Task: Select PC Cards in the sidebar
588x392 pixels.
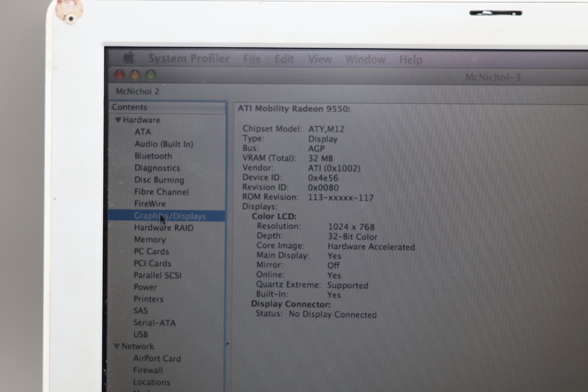Action: point(151,252)
